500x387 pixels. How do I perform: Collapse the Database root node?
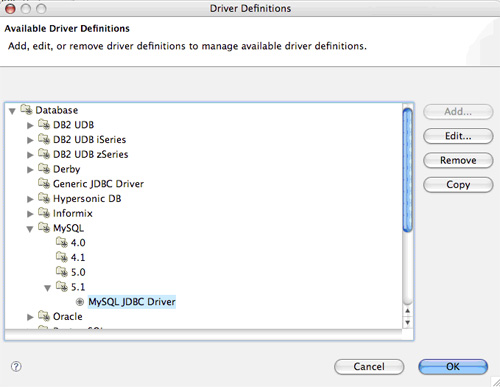click(x=12, y=111)
